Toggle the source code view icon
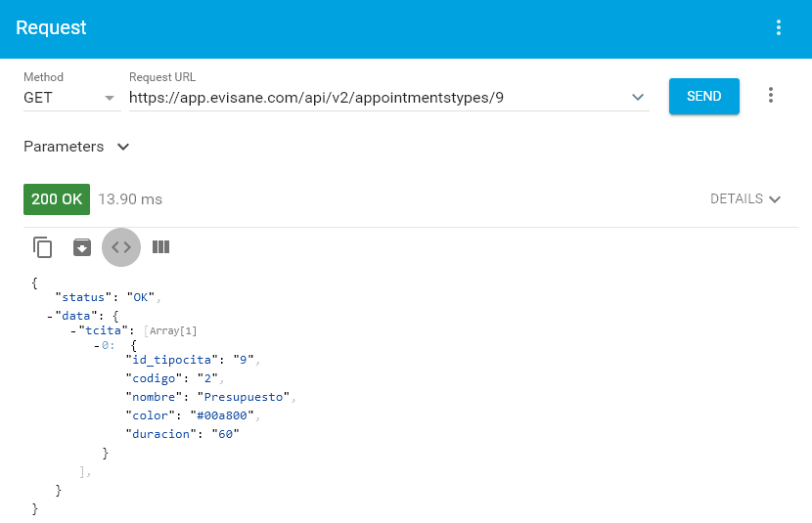The width and height of the screenshot is (812, 523). pos(121,247)
